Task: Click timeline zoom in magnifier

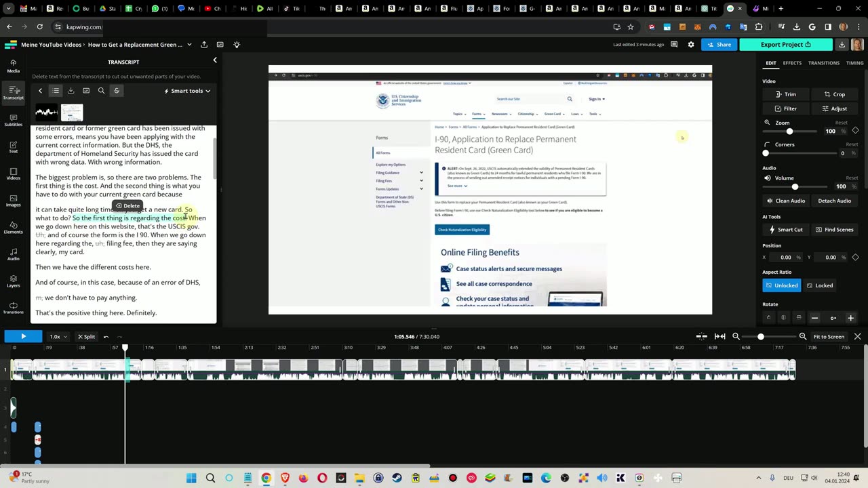Action: point(803,337)
